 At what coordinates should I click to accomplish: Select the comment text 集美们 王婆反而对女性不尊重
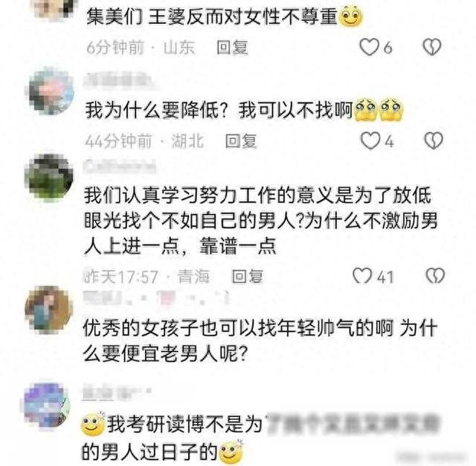pos(212,16)
